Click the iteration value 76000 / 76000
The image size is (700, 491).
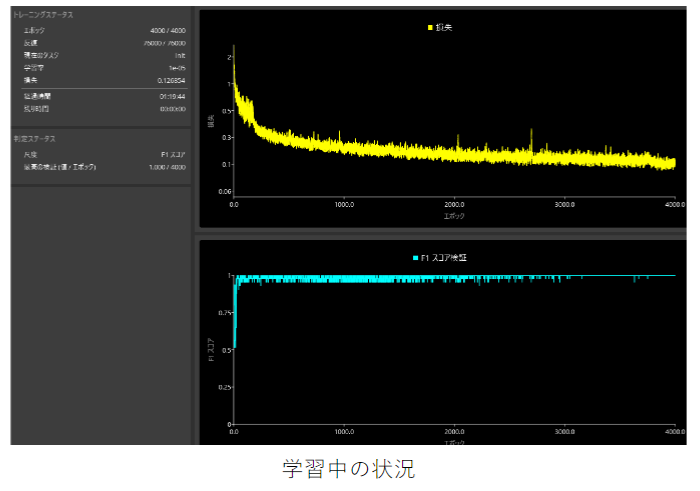(164, 43)
